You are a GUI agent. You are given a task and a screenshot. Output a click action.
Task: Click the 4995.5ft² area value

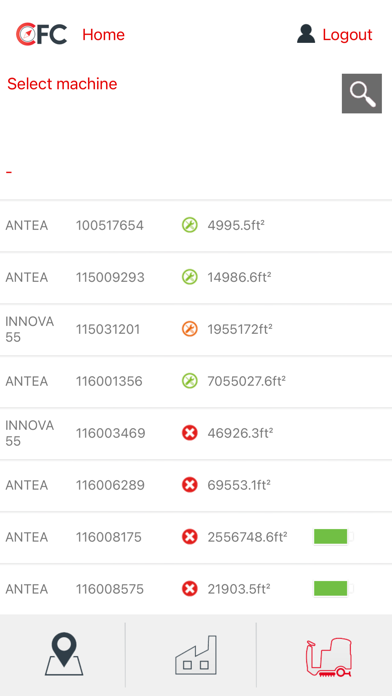coord(236,225)
